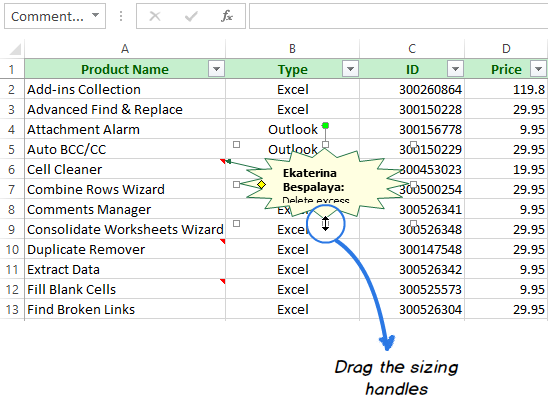This screenshot has height=400, width=548.
Task: Select the Find Broken Links cell
Action: 125,309
